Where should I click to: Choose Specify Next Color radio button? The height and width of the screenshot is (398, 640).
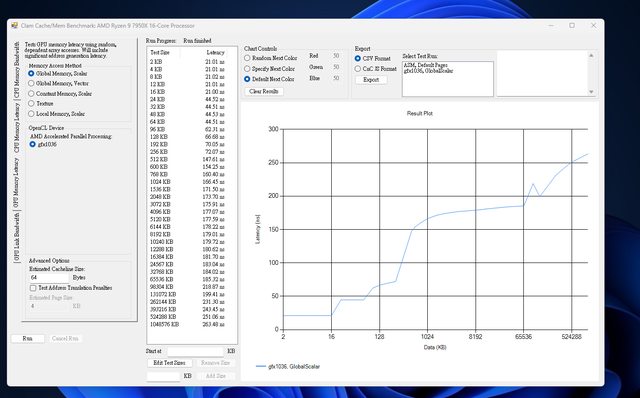[269, 69]
